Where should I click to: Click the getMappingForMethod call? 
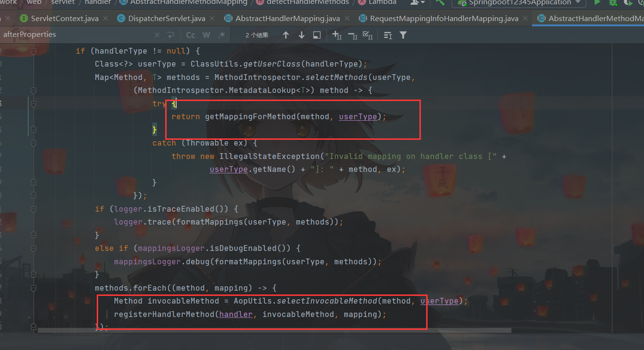click(250, 116)
